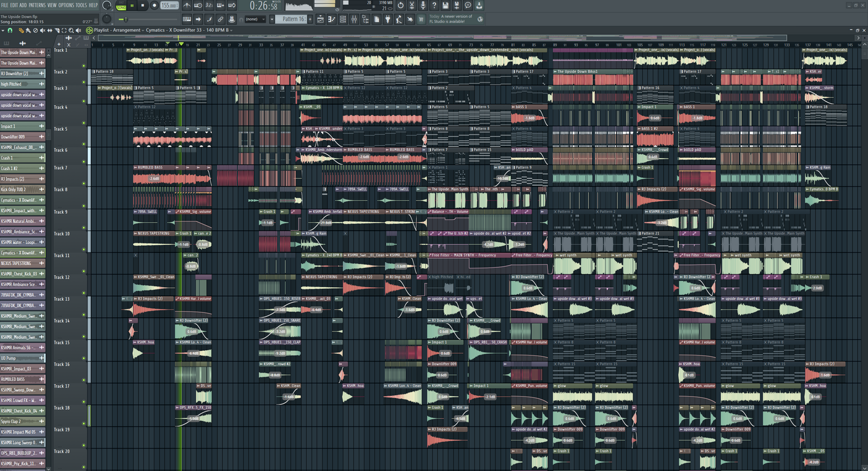This screenshot has width=868, height=471.
Task: Open the Channel Rack from the toolbar
Action: point(343,19)
